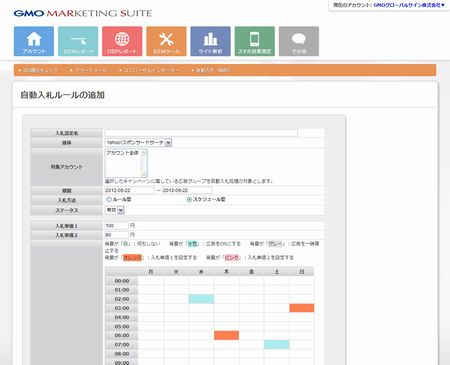Click the GMO Marketing Suite logo

(83, 13)
